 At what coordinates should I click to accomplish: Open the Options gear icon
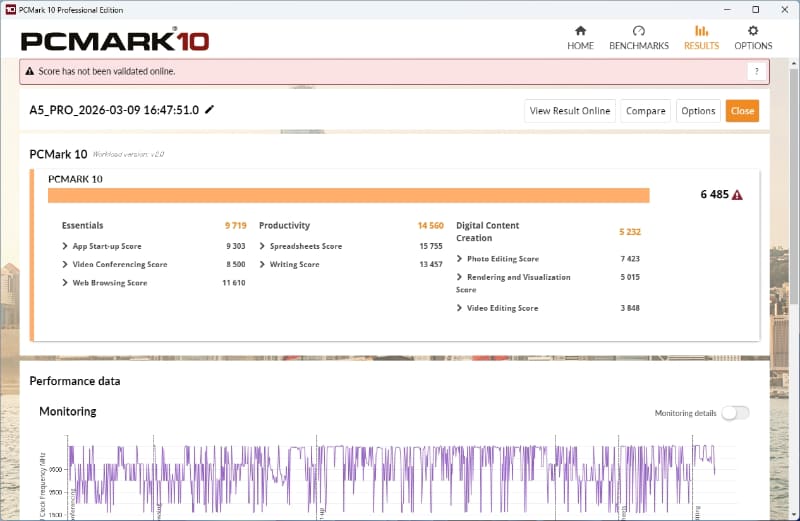tap(753, 31)
